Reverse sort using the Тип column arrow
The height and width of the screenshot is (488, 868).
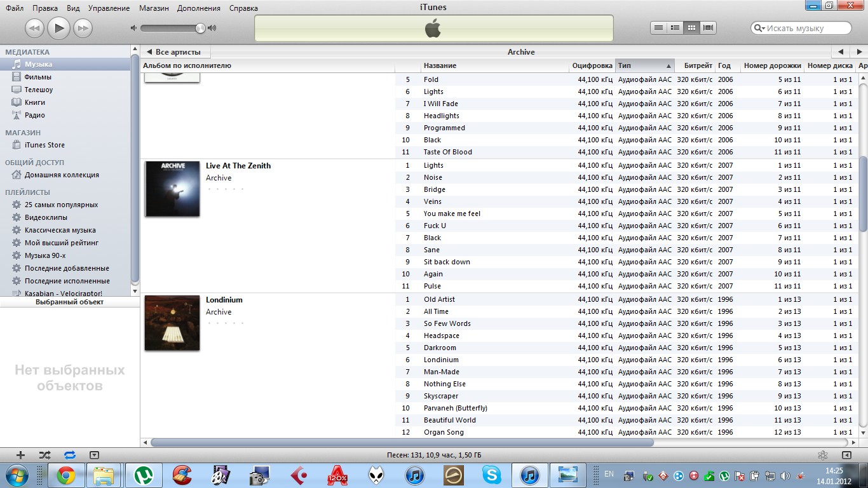[x=668, y=65]
